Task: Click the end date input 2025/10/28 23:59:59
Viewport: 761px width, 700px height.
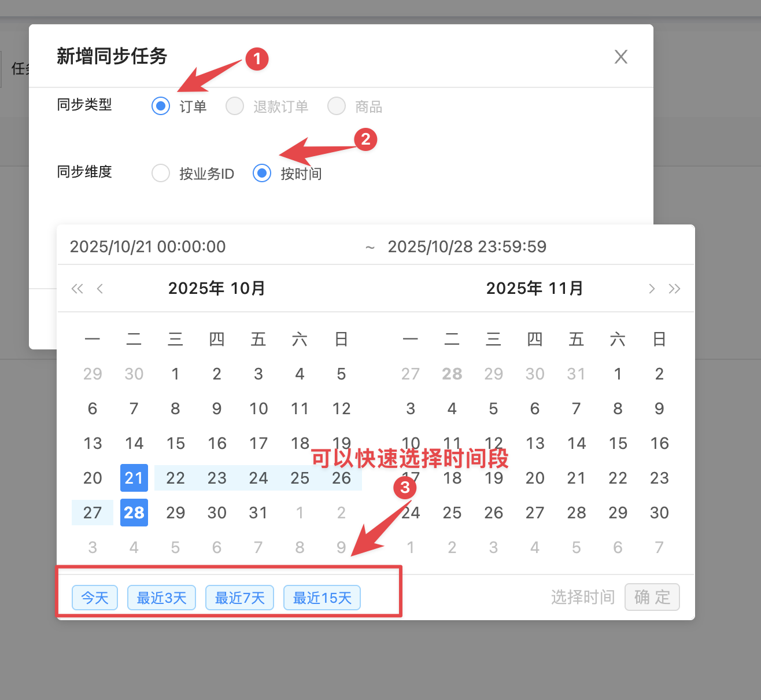Action: [x=467, y=247]
